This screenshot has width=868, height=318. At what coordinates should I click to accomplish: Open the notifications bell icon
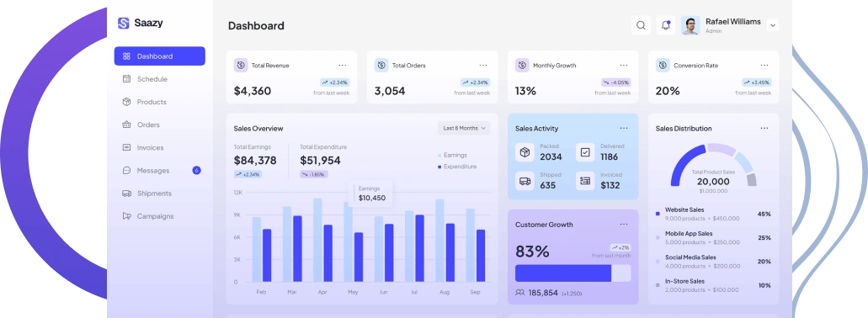point(665,25)
